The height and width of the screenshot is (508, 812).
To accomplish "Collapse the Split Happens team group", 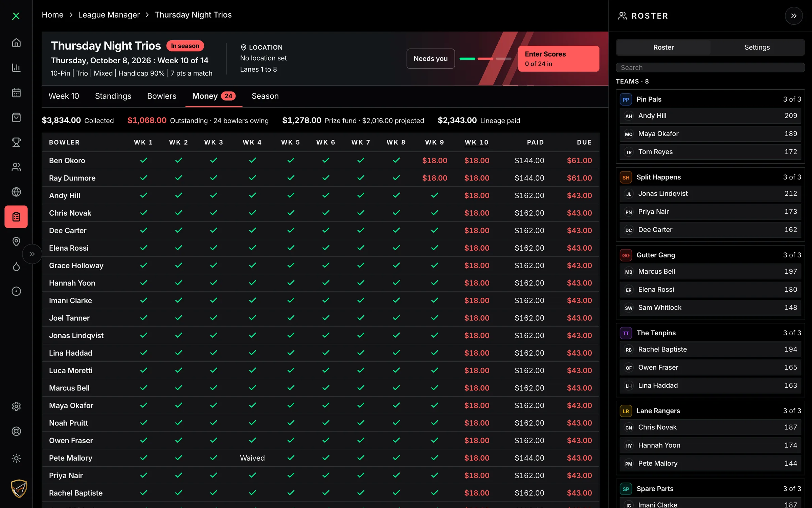I will (710, 177).
